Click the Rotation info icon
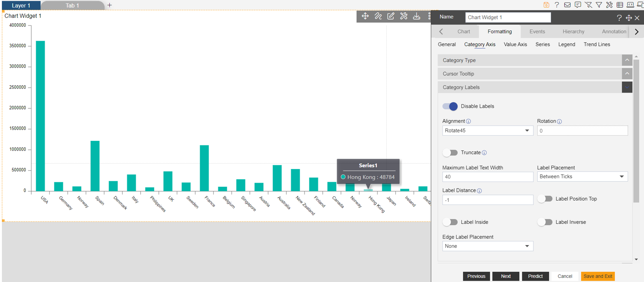644x282 pixels. click(559, 121)
